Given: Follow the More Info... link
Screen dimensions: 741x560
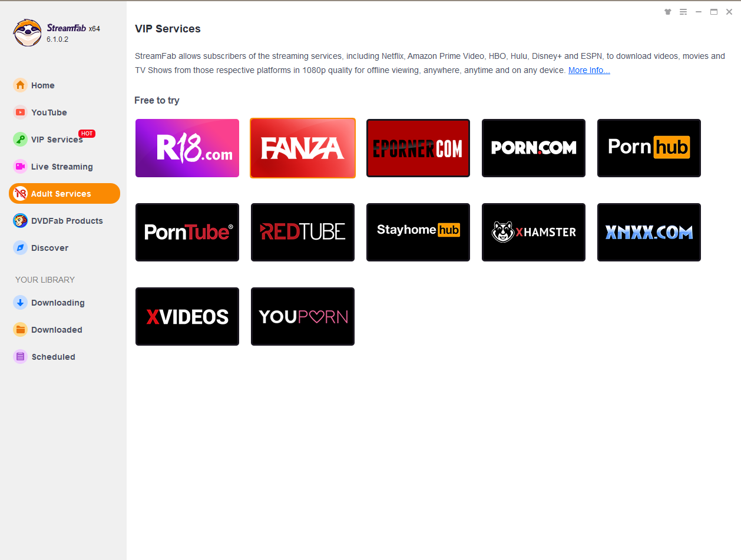Looking at the screenshot, I should click(x=589, y=71).
